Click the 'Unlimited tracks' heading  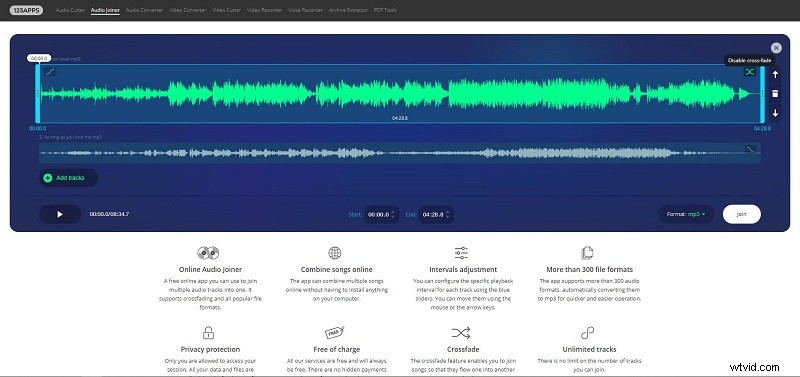pyautogui.click(x=589, y=349)
